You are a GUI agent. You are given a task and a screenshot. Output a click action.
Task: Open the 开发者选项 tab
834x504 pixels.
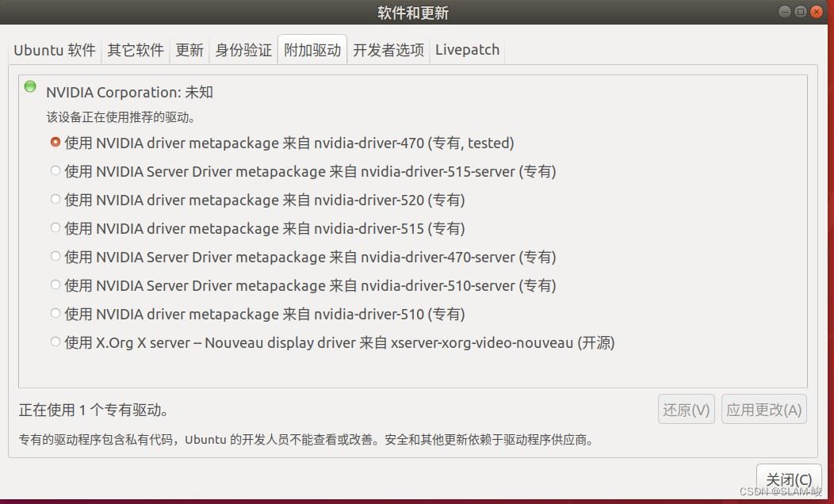tap(388, 50)
